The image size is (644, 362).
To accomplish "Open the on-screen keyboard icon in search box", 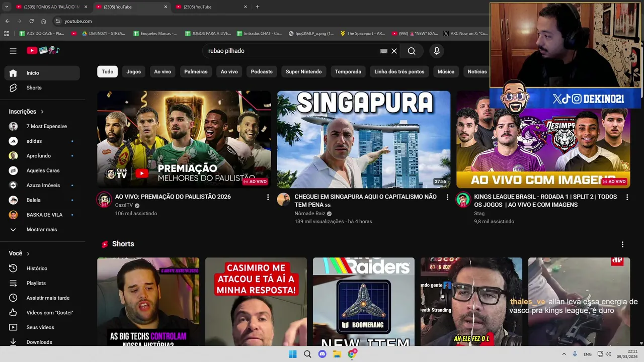I will pyautogui.click(x=384, y=51).
